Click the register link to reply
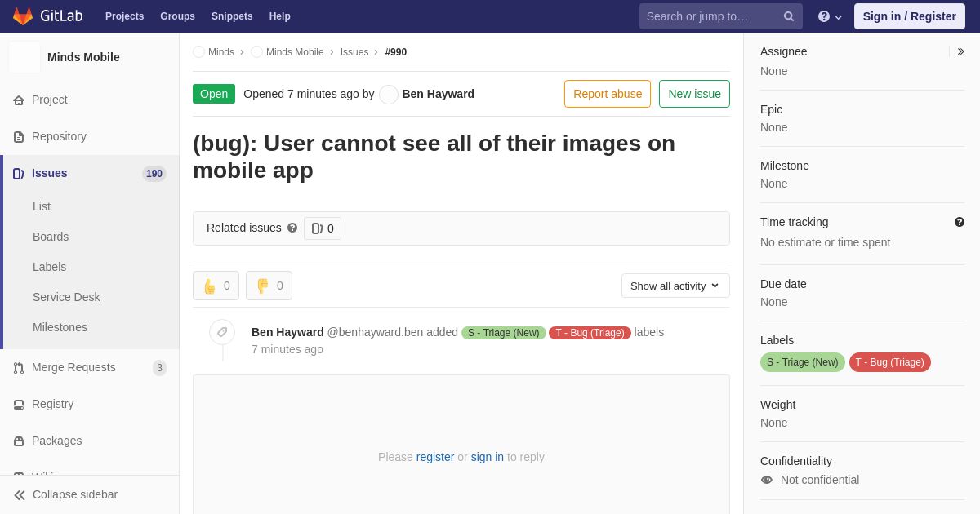The image size is (980, 514). point(435,457)
